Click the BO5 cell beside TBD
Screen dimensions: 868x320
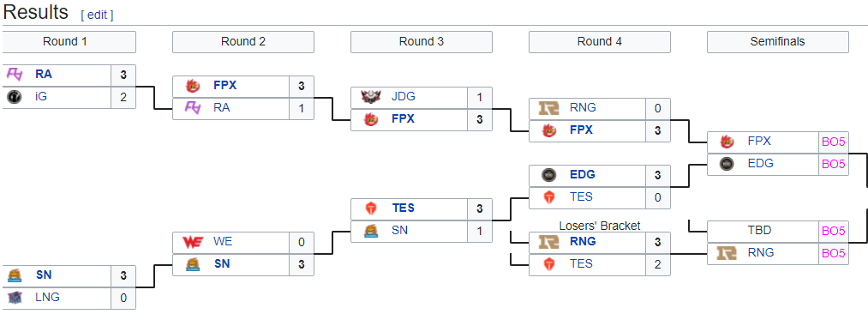pyautogui.click(x=833, y=231)
